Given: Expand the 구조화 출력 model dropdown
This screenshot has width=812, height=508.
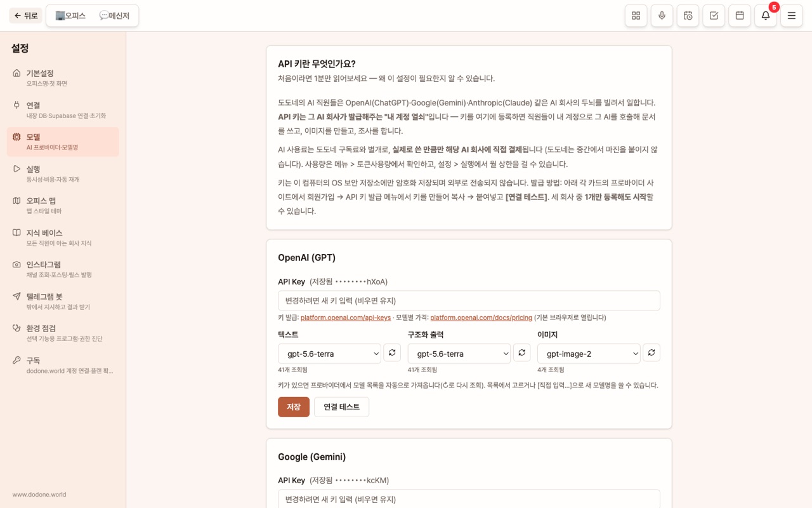Looking at the screenshot, I should coord(459,354).
